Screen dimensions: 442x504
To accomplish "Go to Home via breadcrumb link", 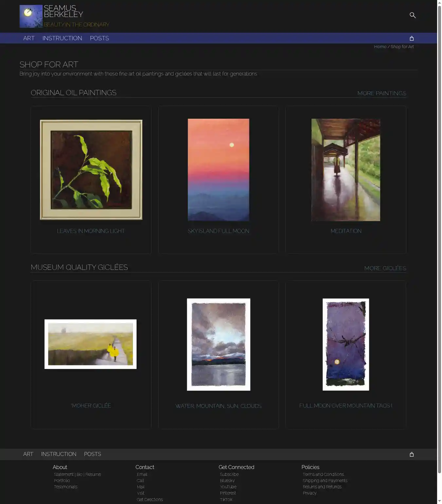I will (380, 47).
